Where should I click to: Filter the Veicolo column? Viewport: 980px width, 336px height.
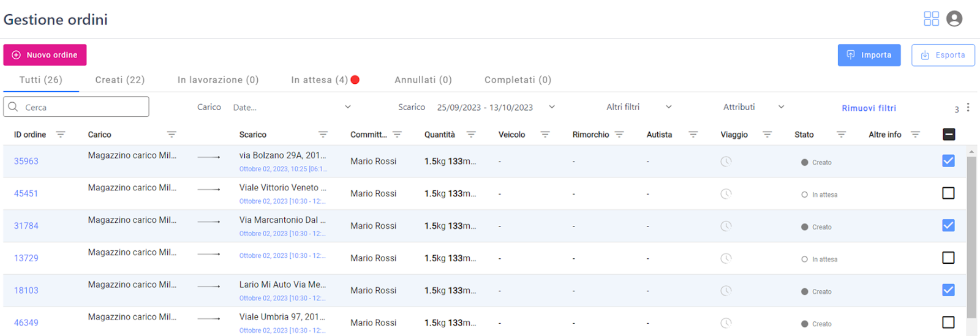(x=545, y=134)
